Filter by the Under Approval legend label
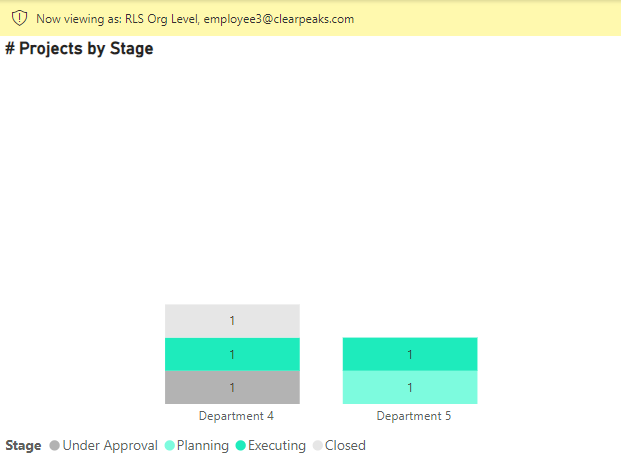Screen dimensions: 621x464 pos(110,446)
